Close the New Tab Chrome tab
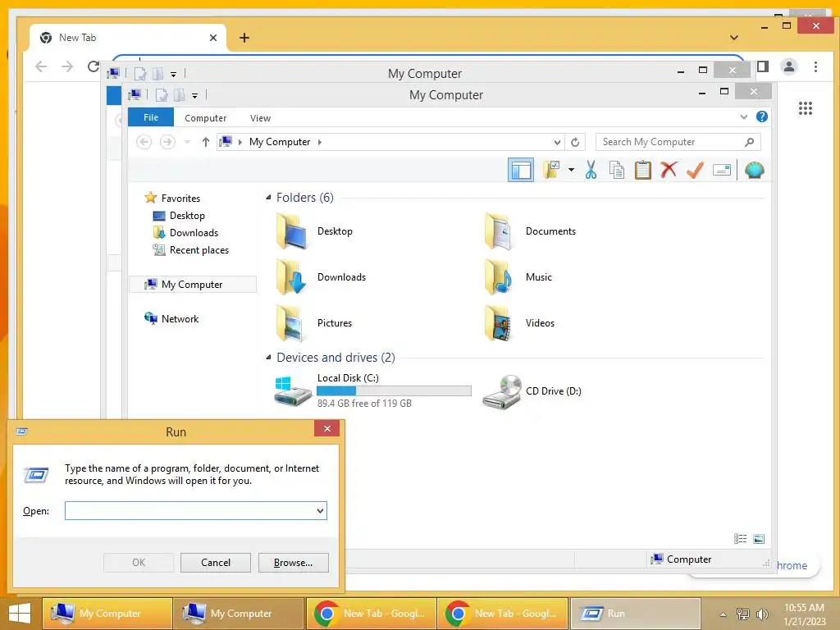 [213, 38]
